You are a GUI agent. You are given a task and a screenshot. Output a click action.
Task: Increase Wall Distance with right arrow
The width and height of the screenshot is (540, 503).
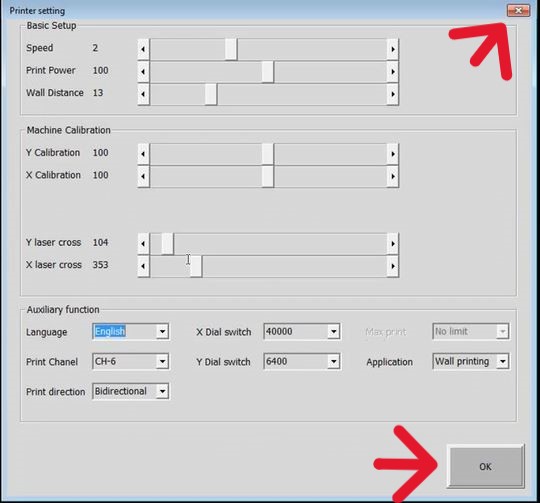coord(393,94)
